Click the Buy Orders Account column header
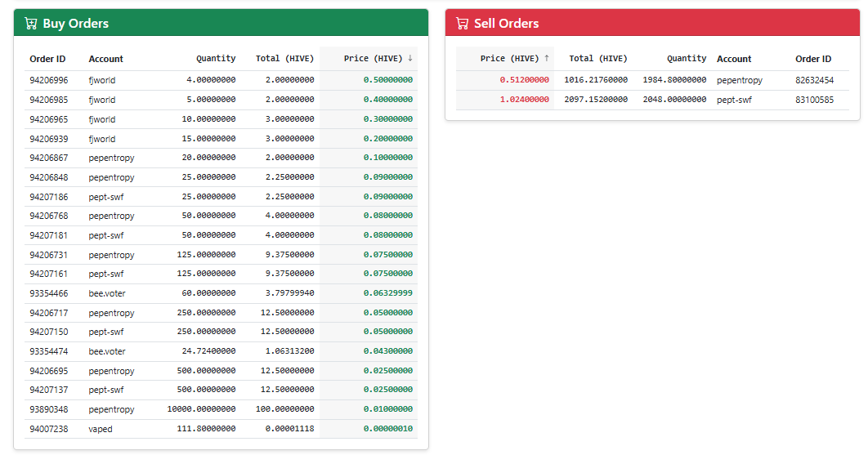868x464 pixels. (x=105, y=59)
